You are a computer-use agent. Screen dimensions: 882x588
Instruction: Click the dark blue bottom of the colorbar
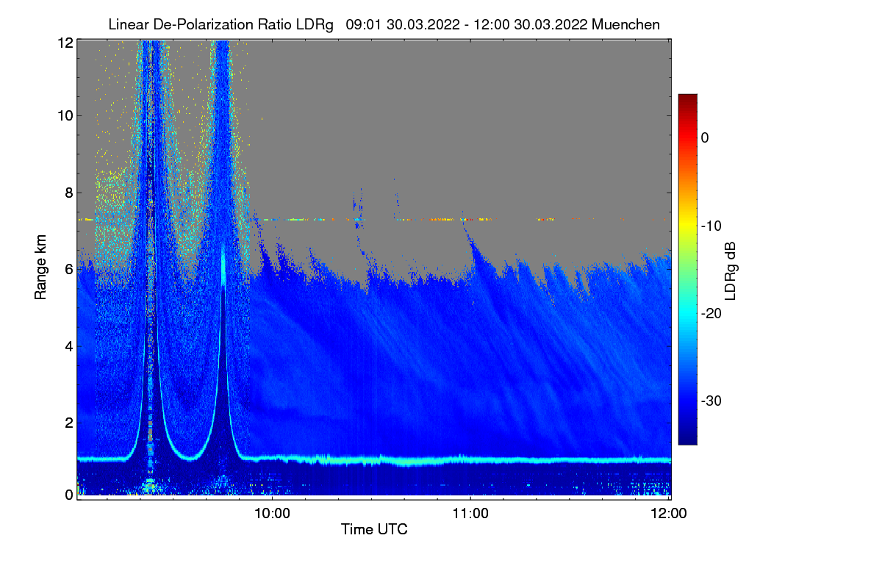[687, 437]
